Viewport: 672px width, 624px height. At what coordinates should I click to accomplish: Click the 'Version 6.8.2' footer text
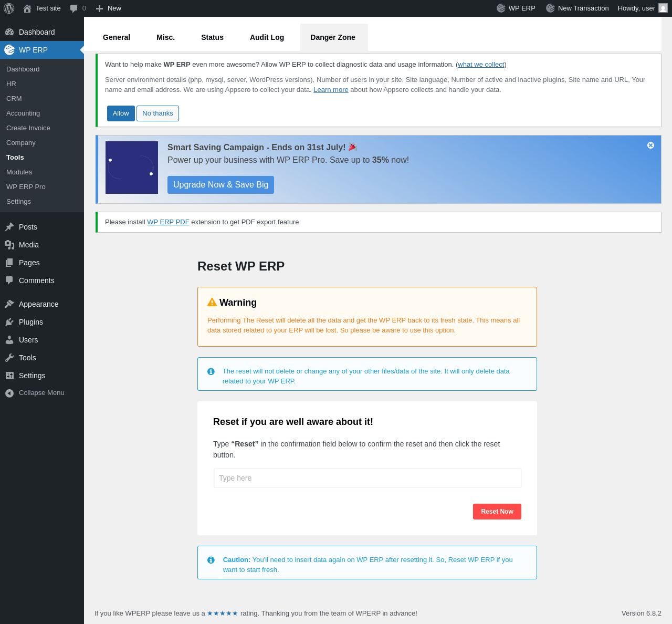pyautogui.click(x=642, y=613)
